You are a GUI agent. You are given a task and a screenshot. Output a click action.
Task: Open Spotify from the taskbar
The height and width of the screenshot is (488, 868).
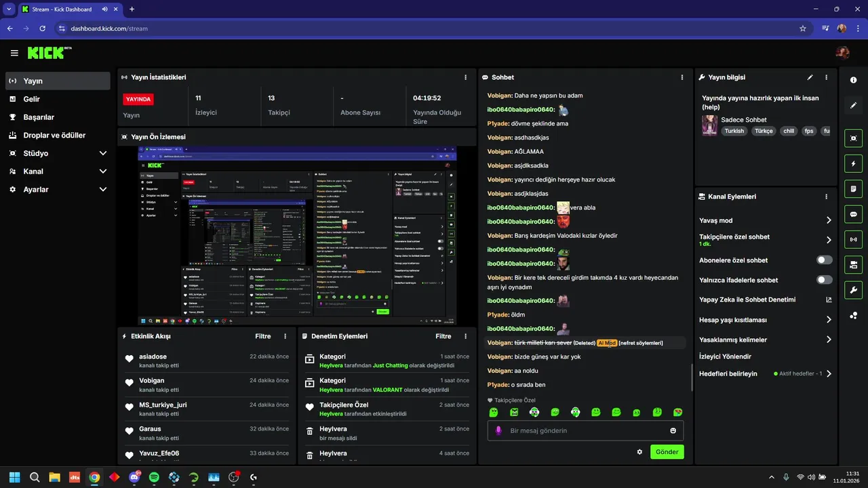click(x=154, y=477)
